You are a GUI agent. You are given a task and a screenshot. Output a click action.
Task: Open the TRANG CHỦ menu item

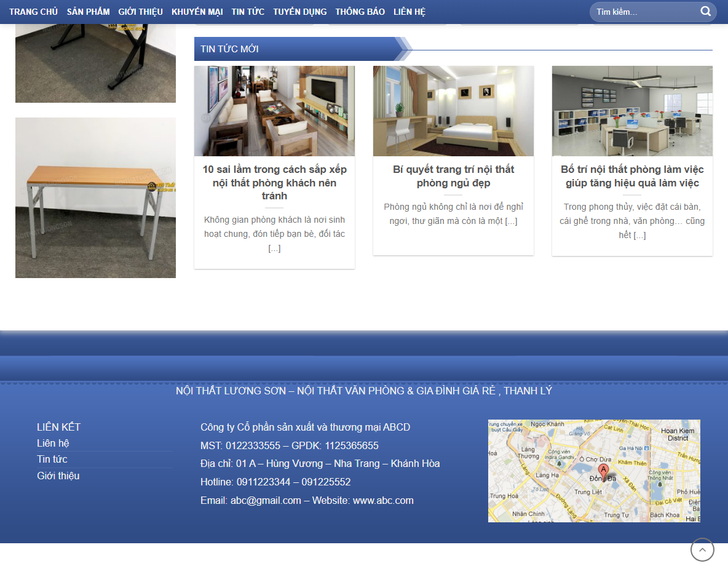[x=34, y=11]
